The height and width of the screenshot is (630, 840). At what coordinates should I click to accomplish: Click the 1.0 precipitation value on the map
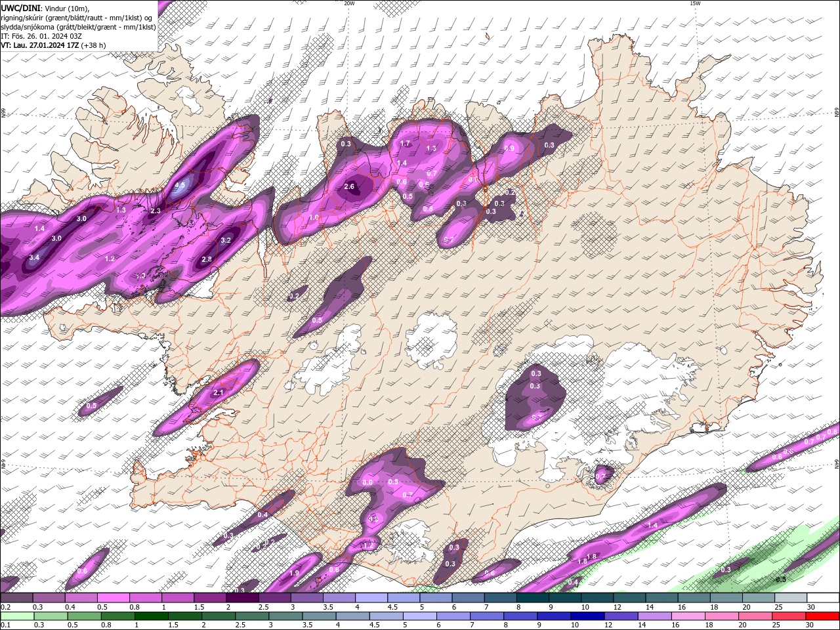click(314, 218)
